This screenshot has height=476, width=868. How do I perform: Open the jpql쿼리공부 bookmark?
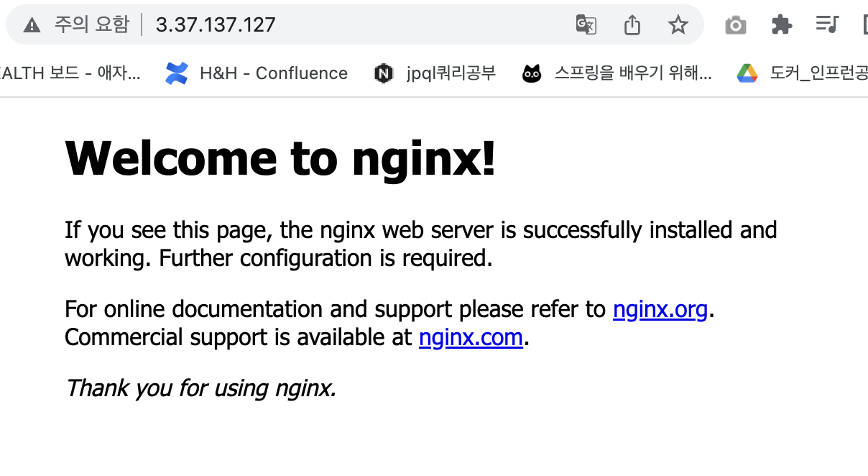point(435,73)
